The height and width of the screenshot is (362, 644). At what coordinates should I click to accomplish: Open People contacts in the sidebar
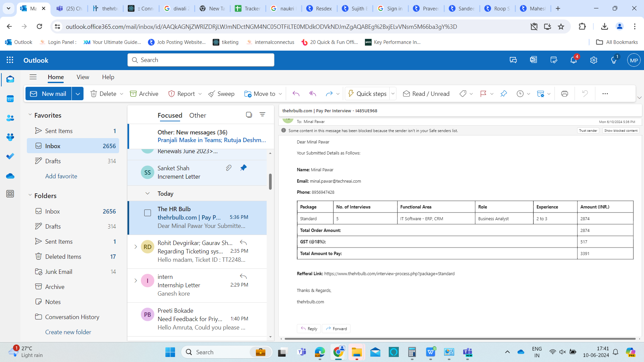point(10,118)
